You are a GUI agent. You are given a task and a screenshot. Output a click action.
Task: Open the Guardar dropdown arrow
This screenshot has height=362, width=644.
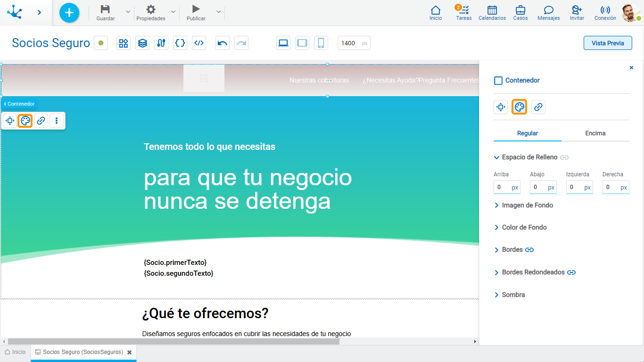128,12
